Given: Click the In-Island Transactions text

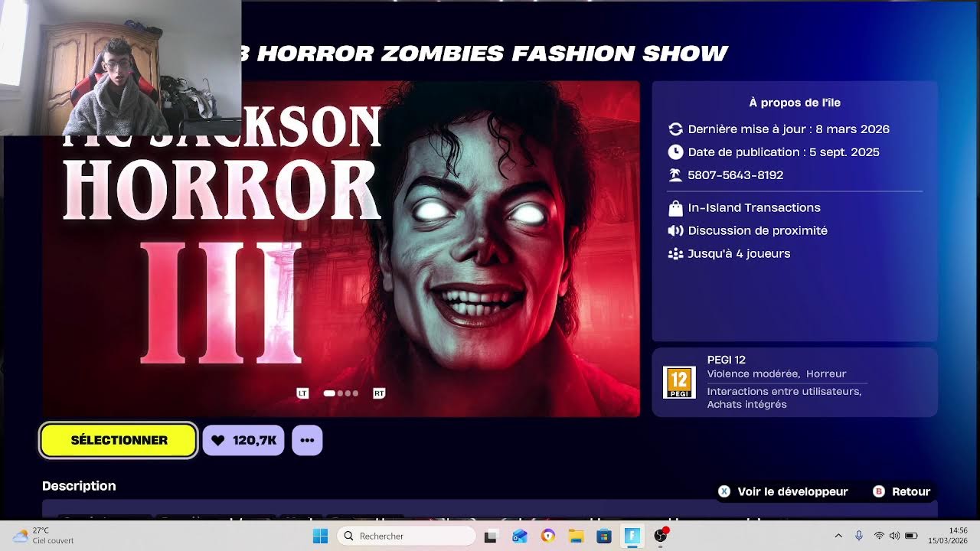Looking at the screenshot, I should coord(754,207).
